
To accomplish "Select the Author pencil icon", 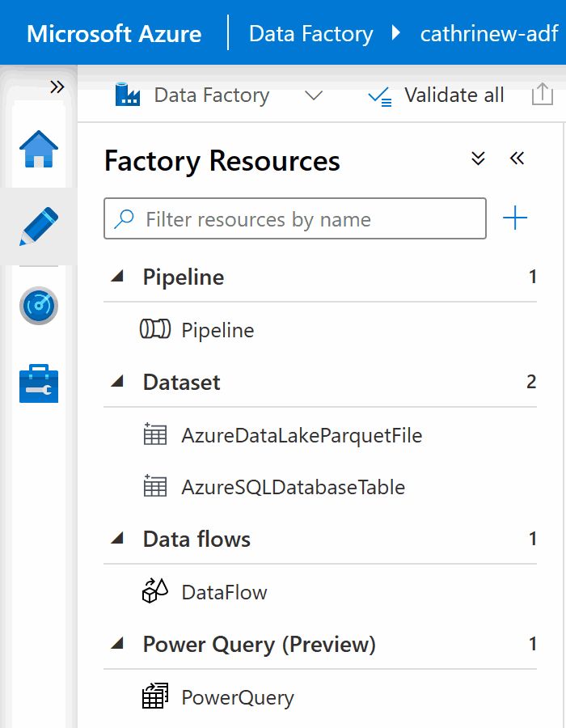I will (x=38, y=227).
